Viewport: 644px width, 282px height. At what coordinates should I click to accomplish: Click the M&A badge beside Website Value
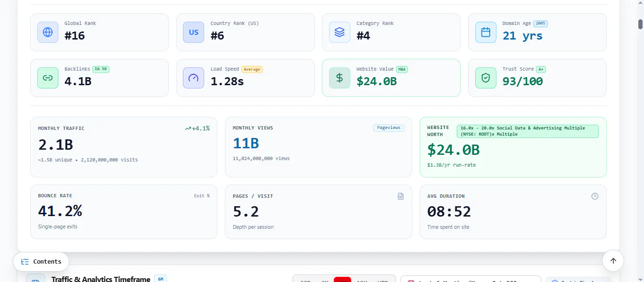point(402,69)
